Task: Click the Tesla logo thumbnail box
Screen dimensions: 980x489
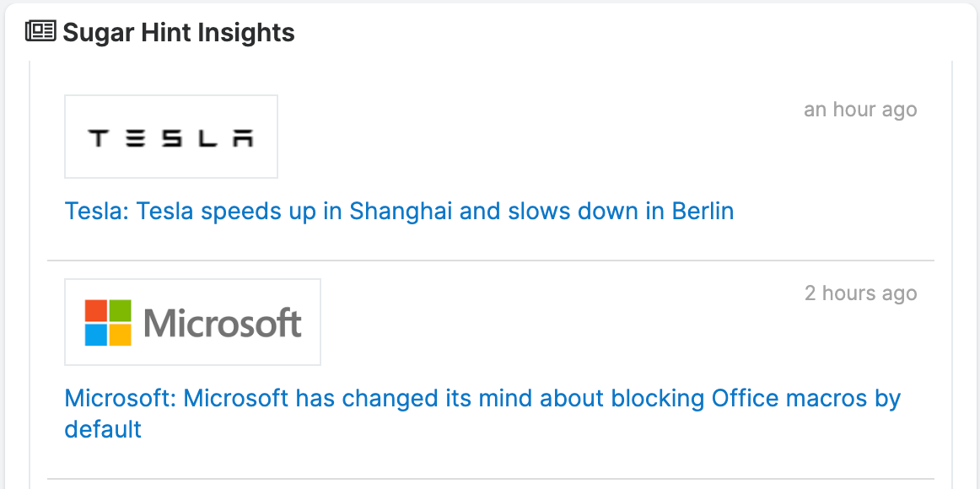Action: pos(171,136)
